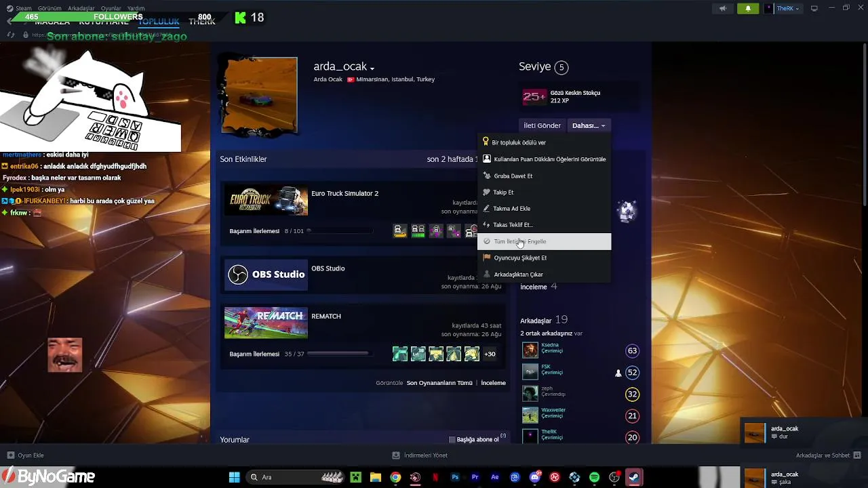Choose Takas Teklif Et... option
The image size is (868, 488).
coord(544,224)
